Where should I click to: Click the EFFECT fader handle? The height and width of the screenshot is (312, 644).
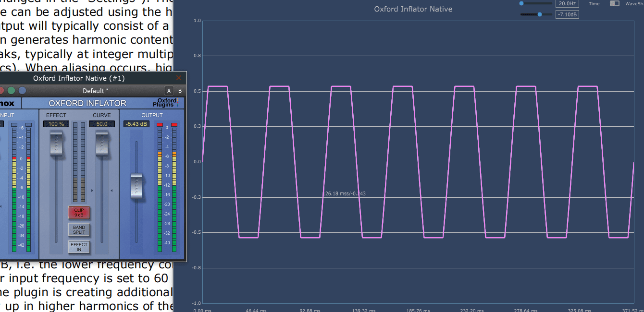point(56,144)
